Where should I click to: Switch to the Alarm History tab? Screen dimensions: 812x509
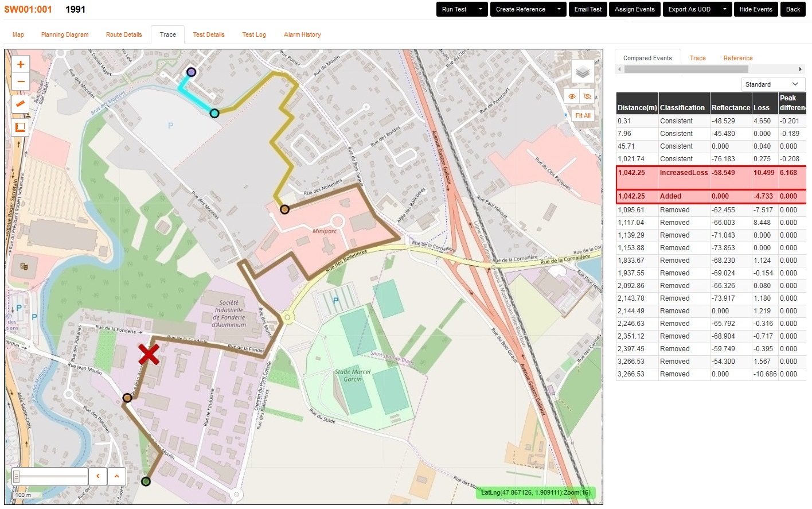(302, 34)
